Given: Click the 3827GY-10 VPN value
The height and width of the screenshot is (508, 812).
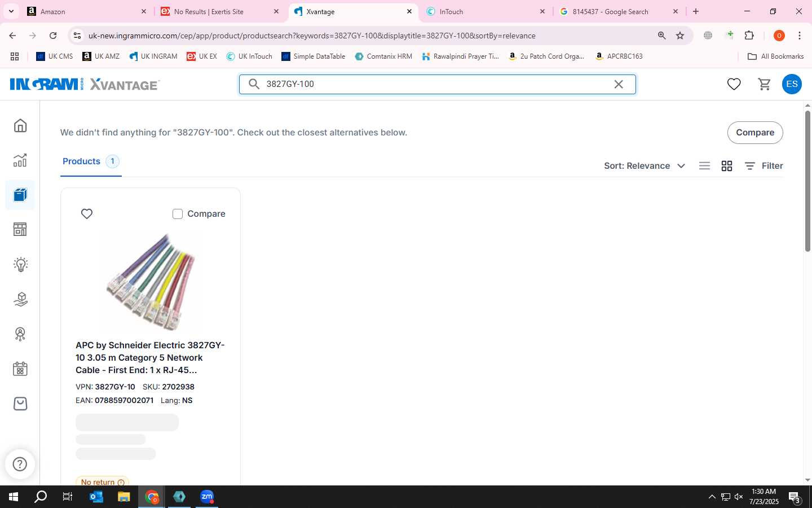Looking at the screenshot, I should [115, 387].
